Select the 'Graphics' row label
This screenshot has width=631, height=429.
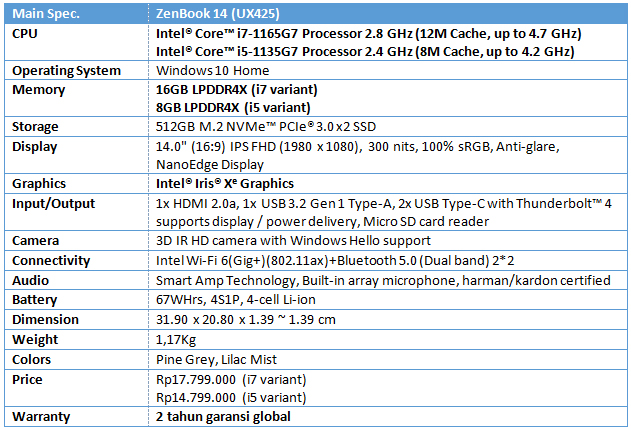click(x=39, y=184)
